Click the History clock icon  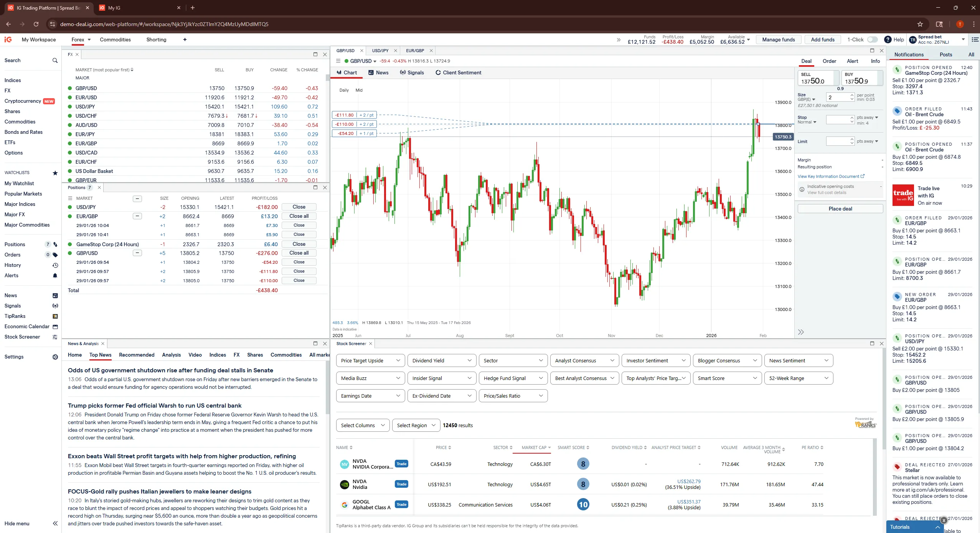click(55, 265)
